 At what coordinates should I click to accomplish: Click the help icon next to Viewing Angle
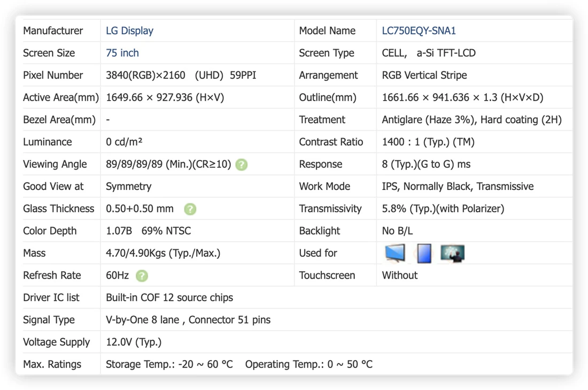pyautogui.click(x=242, y=164)
